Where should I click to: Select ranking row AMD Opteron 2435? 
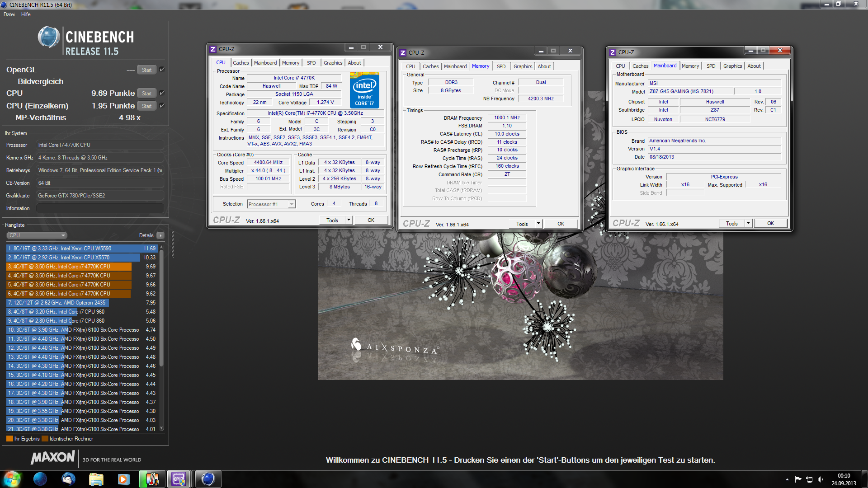pos(82,303)
